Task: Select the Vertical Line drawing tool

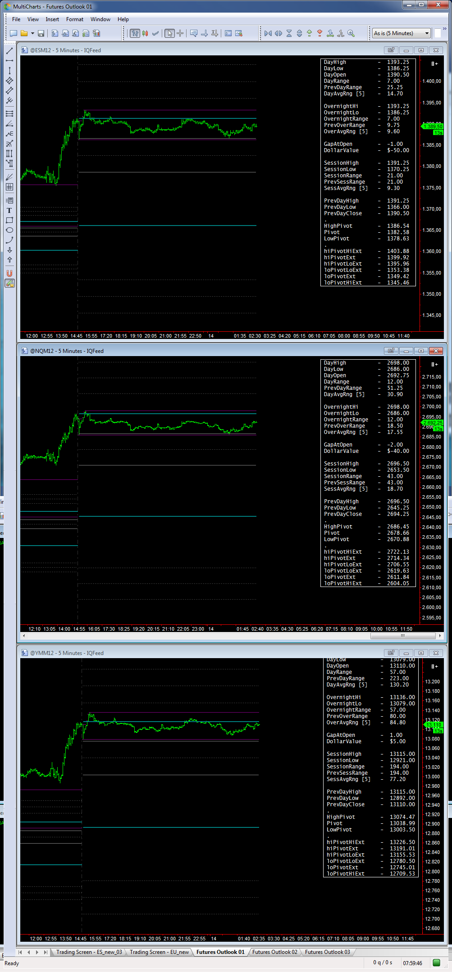Action: pos(9,71)
